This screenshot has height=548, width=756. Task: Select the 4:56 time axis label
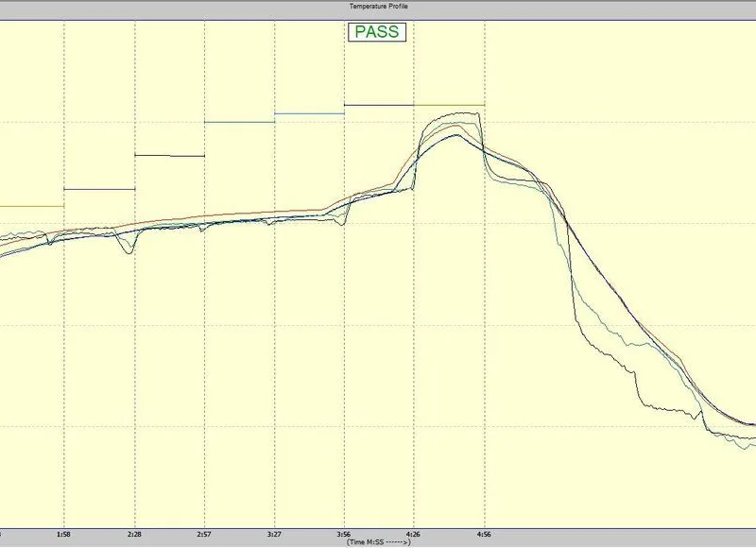pyautogui.click(x=484, y=534)
